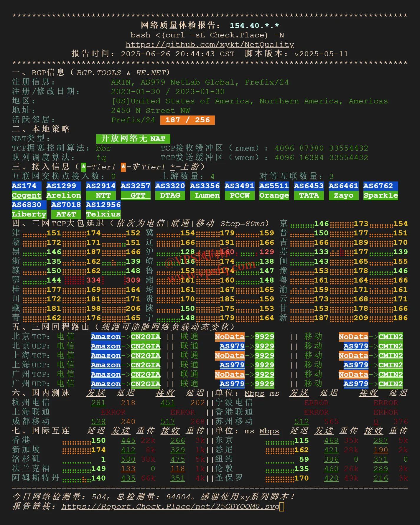The image size is (420, 525).
Task: Click the AS1299 badge
Action: click(64, 186)
